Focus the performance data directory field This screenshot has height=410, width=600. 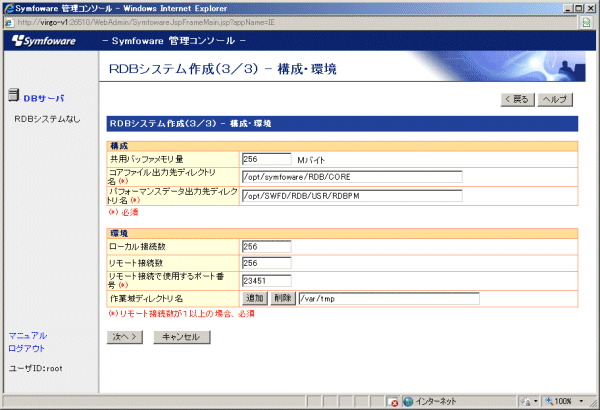352,196
